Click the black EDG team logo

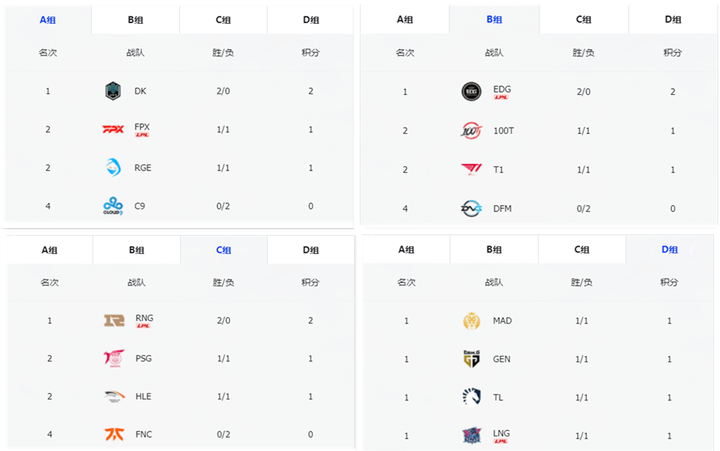point(471,91)
